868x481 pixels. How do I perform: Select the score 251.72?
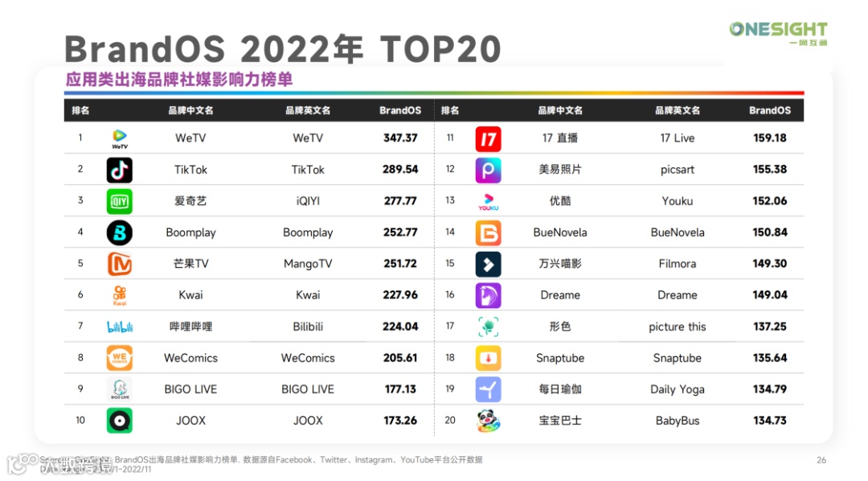click(x=400, y=264)
